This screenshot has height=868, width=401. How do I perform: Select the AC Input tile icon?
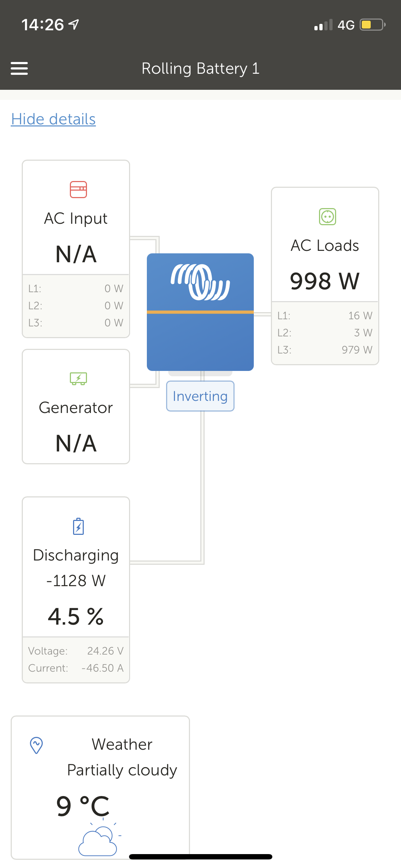coord(78,190)
